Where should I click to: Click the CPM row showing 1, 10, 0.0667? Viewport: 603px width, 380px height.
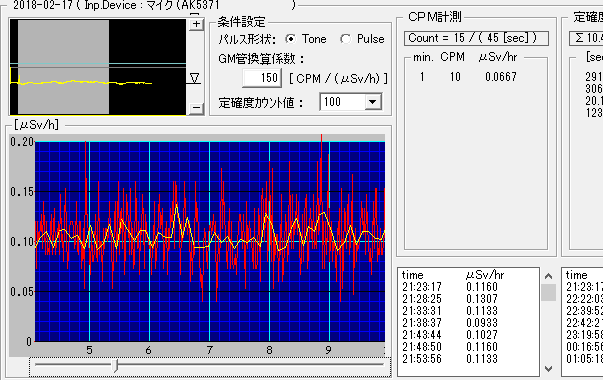click(468, 77)
